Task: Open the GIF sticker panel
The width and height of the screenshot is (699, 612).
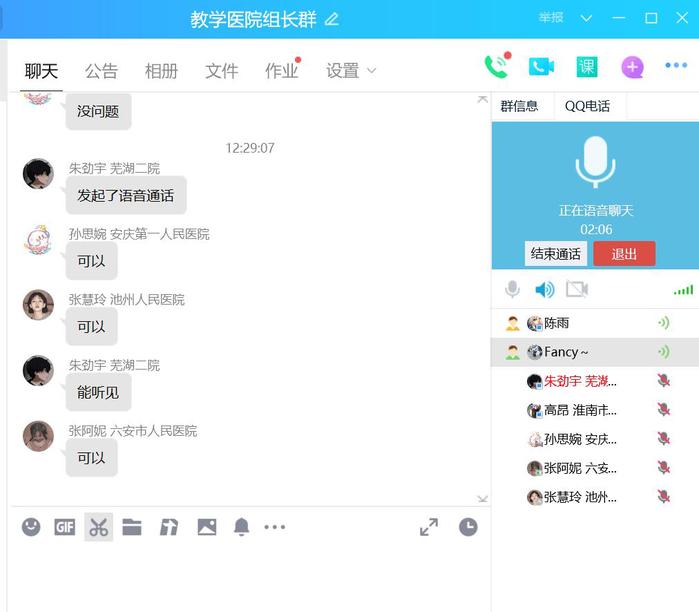Action: (x=65, y=527)
